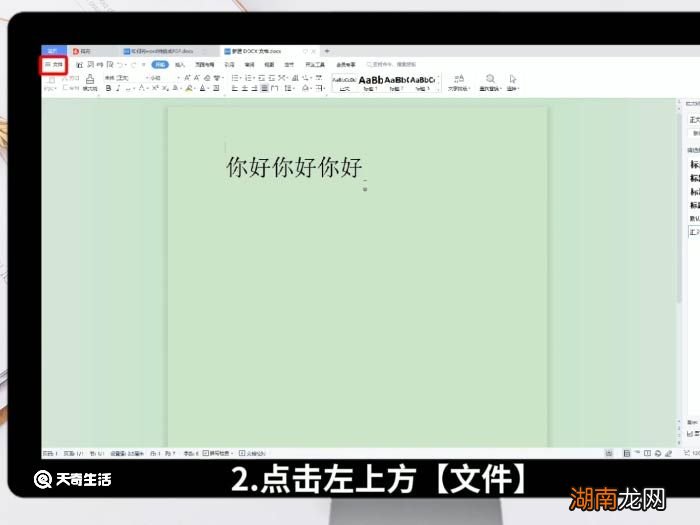Click the Undo arrow icon

(120, 65)
